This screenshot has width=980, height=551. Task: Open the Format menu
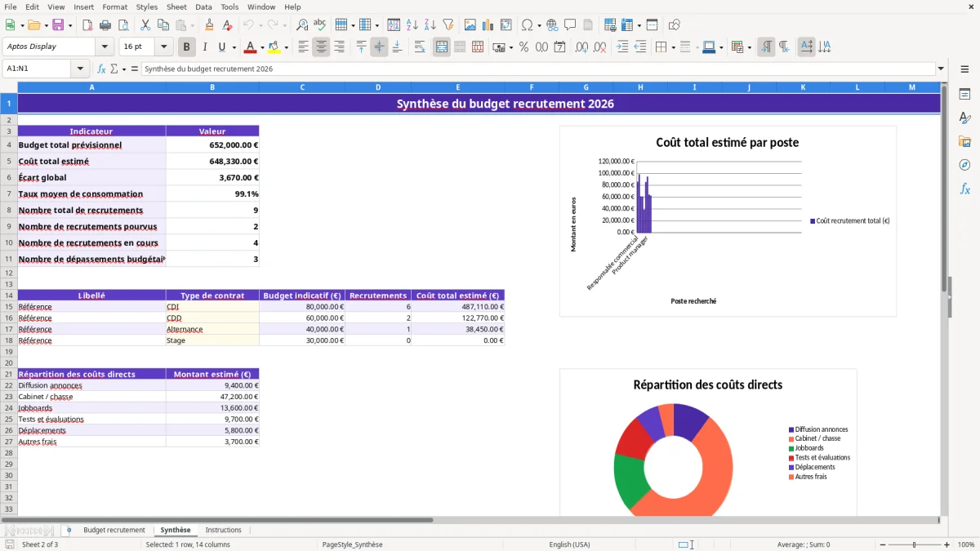tap(114, 7)
